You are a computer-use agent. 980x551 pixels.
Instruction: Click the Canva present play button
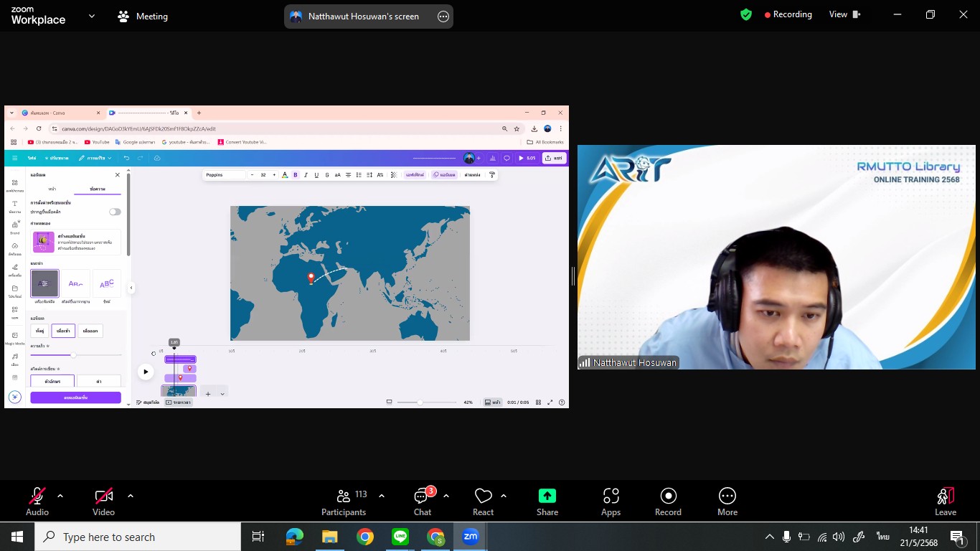pos(527,158)
